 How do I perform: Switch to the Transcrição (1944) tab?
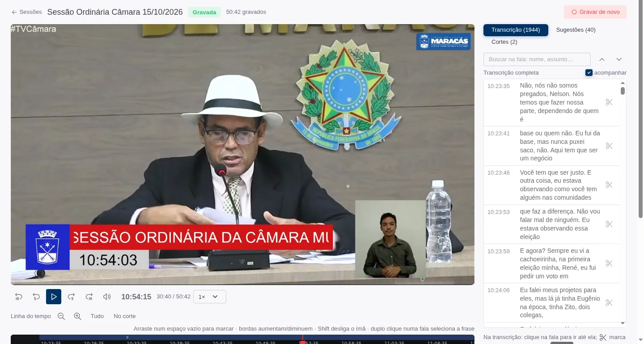(x=516, y=30)
